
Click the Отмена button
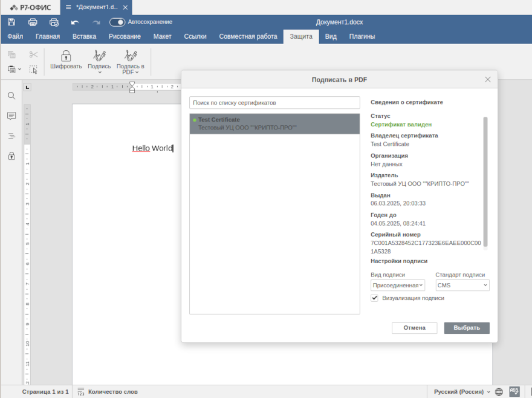pyautogui.click(x=414, y=328)
